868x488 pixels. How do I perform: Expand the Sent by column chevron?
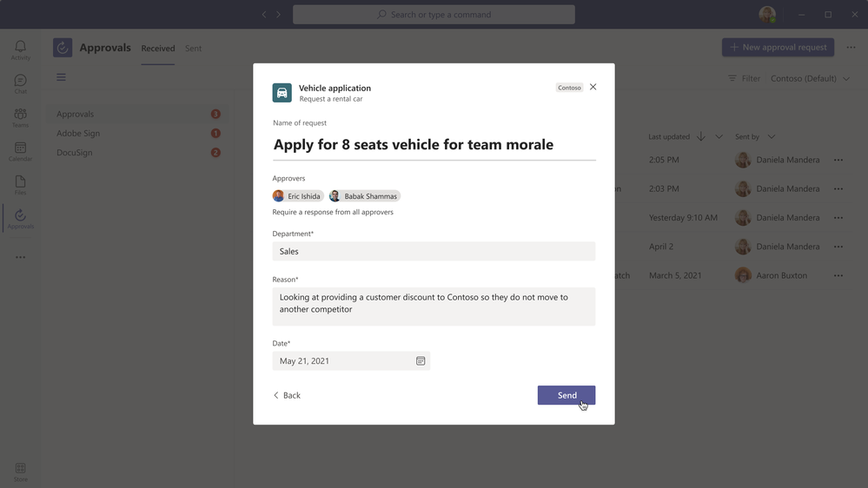[x=772, y=136]
